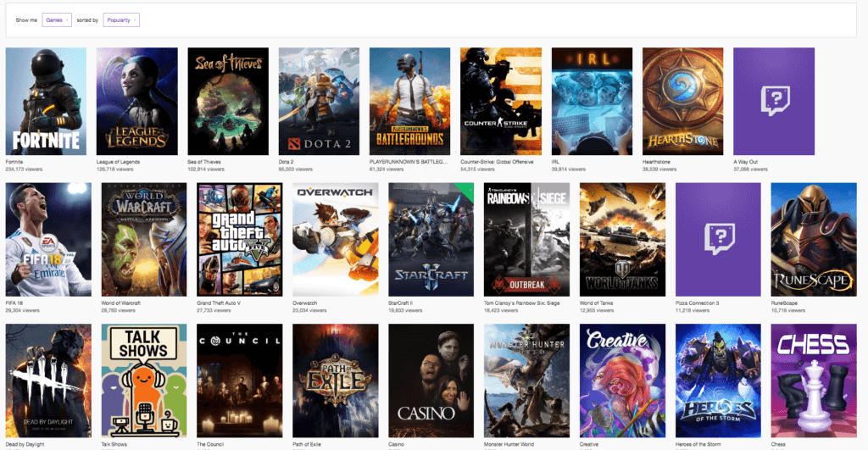Image resolution: width=868 pixels, height=450 pixels.
Task: Click the 'Dead by Daylight' title link
Action: [x=25, y=444]
